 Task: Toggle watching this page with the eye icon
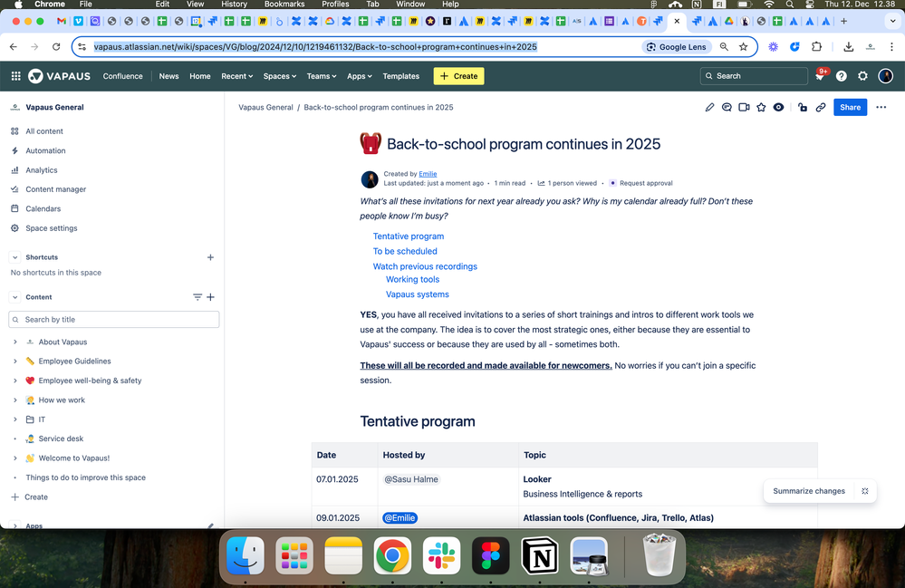click(778, 107)
